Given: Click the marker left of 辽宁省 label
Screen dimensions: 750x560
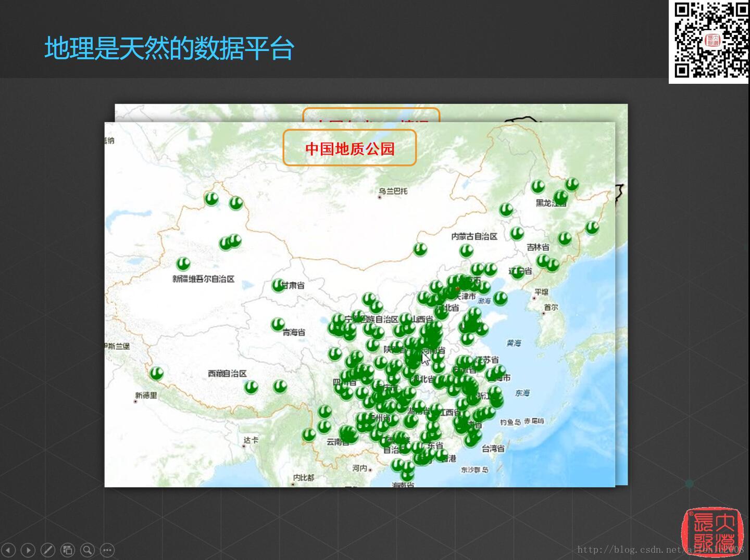Looking at the screenshot, I should 517,272.
